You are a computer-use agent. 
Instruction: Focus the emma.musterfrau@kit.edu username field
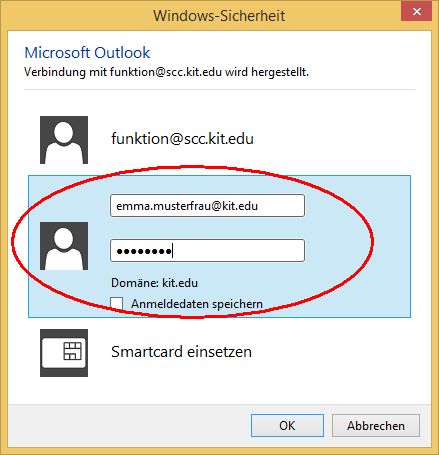point(207,206)
